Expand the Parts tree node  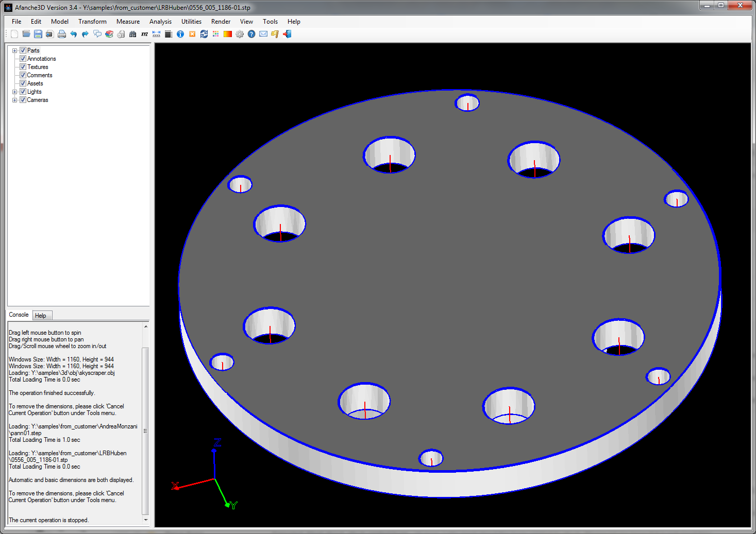pos(15,50)
